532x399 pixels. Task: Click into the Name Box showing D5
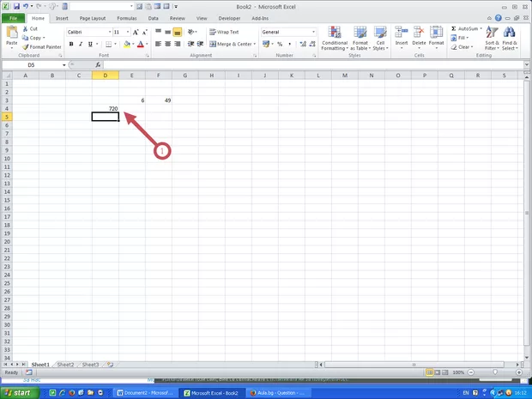pyautogui.click(x=31, y=65)
